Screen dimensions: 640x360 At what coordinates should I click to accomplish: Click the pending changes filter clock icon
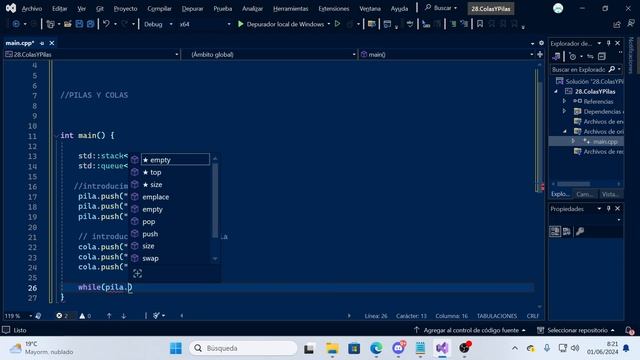coord(573,56)
